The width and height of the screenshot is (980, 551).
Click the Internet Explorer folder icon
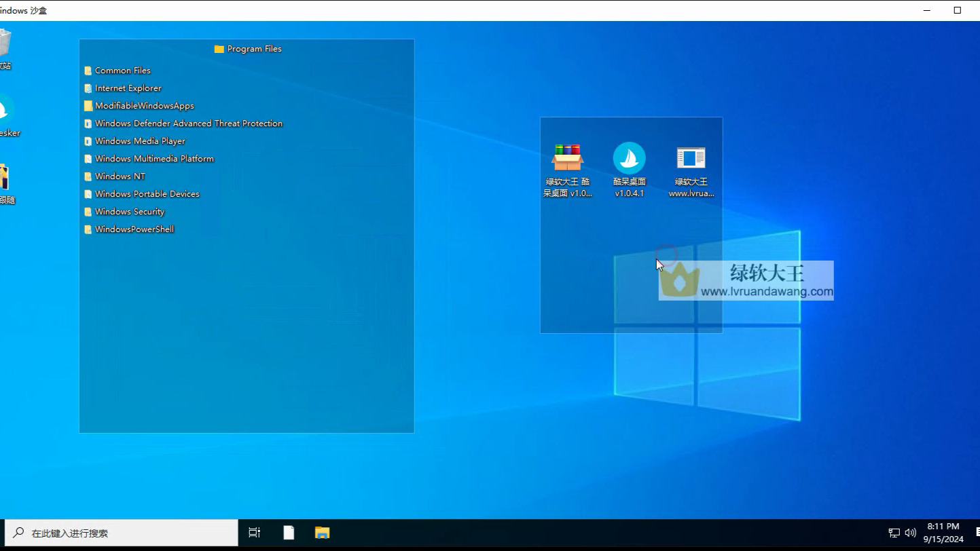(x=88, y=88)
